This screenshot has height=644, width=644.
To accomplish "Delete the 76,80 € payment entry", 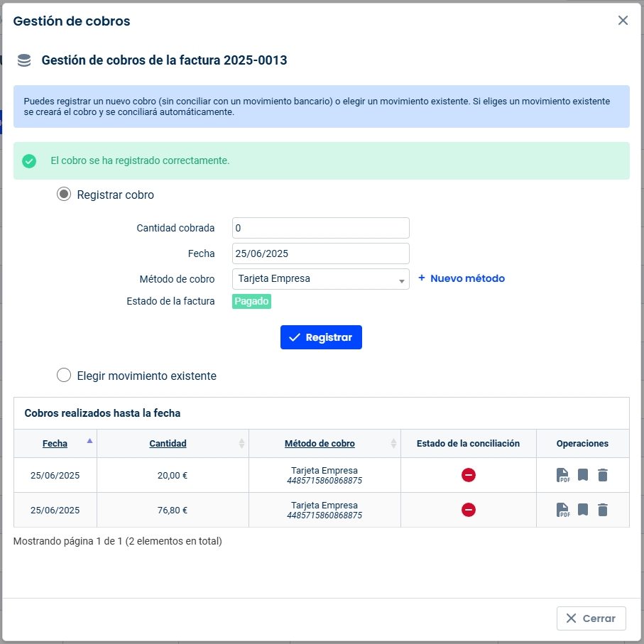I will [x=603, y=510].
